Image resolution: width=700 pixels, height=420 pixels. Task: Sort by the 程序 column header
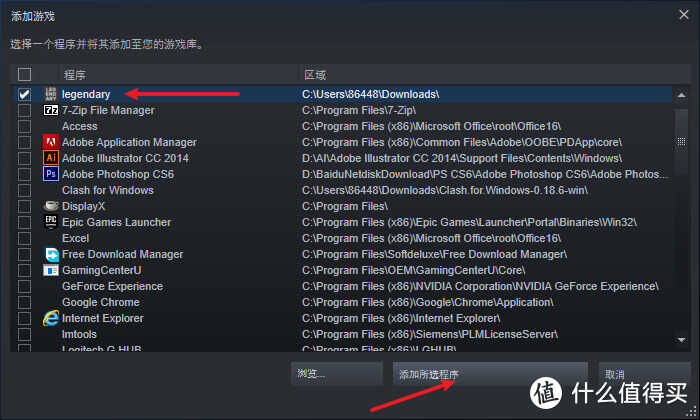tap(75, 75)
